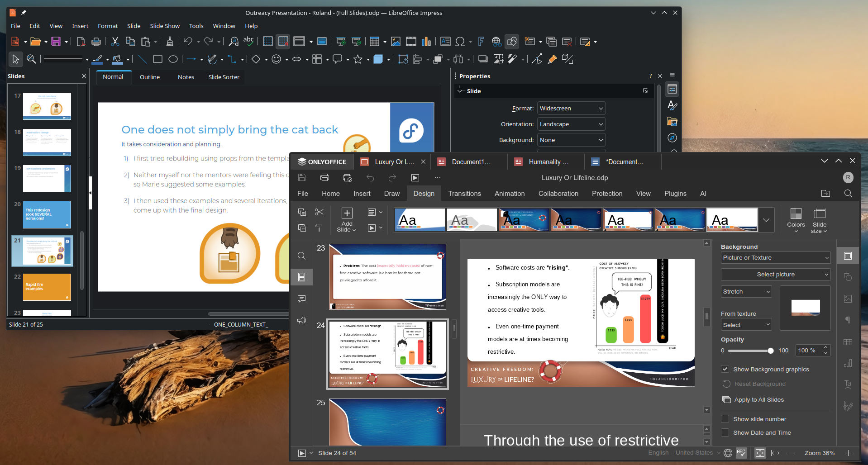Enable Show slide number
The image size is (868, 465).
(725, 419)
